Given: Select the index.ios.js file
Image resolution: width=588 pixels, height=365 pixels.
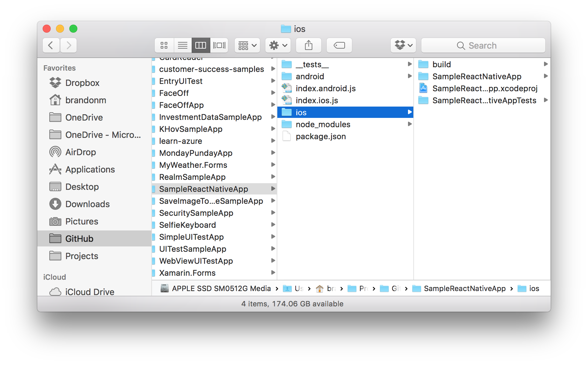Looking at the screenshot, I should tap(345, 100).
